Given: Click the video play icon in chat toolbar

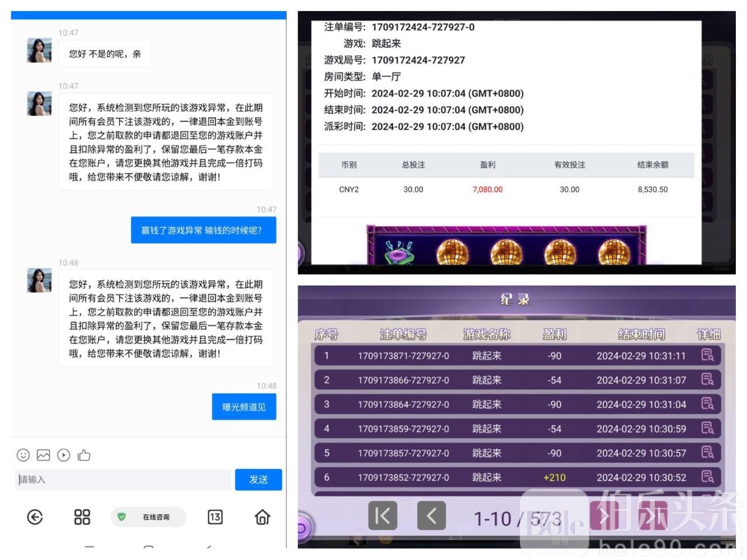Looking at the screenshot, I should 64,455.
